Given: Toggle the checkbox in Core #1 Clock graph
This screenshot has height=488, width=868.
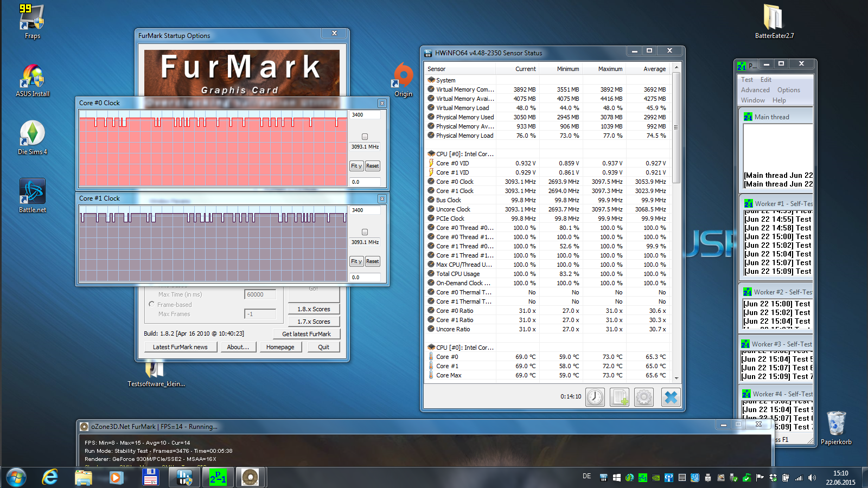Looking at the screenshot, I should [365, 232].
